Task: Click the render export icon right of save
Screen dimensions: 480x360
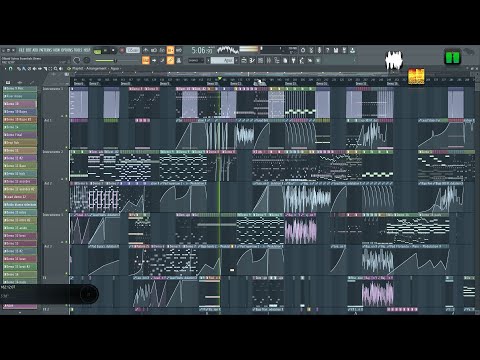Action: pyautogui.click(x=344, y=50)
